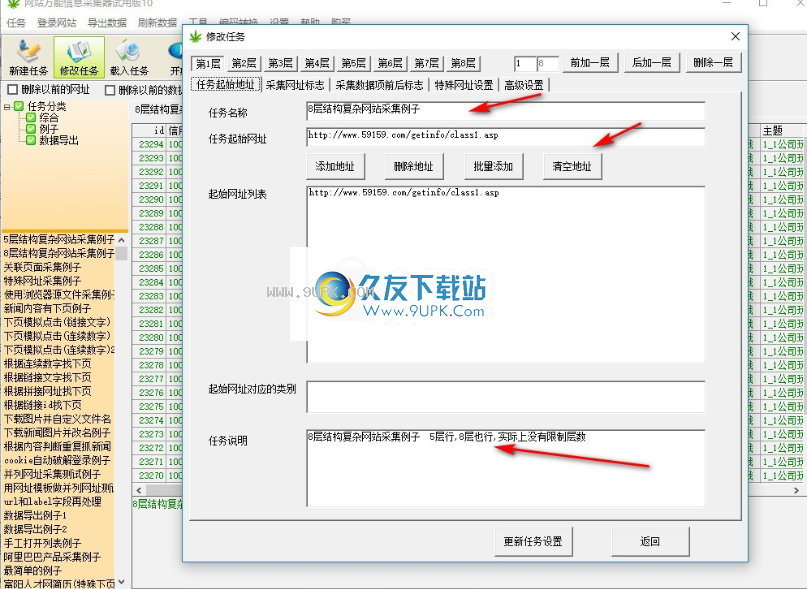Image resolution: width=807 pixels, height=589 pixels.
Task: Click the current layer number field showing 1
Action: pos(524,63)
